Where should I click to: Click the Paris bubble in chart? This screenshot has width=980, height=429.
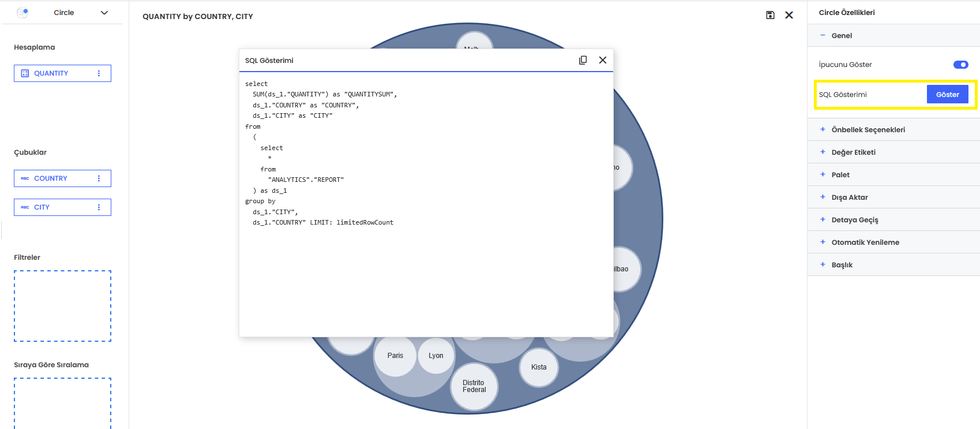click(395, 356)
